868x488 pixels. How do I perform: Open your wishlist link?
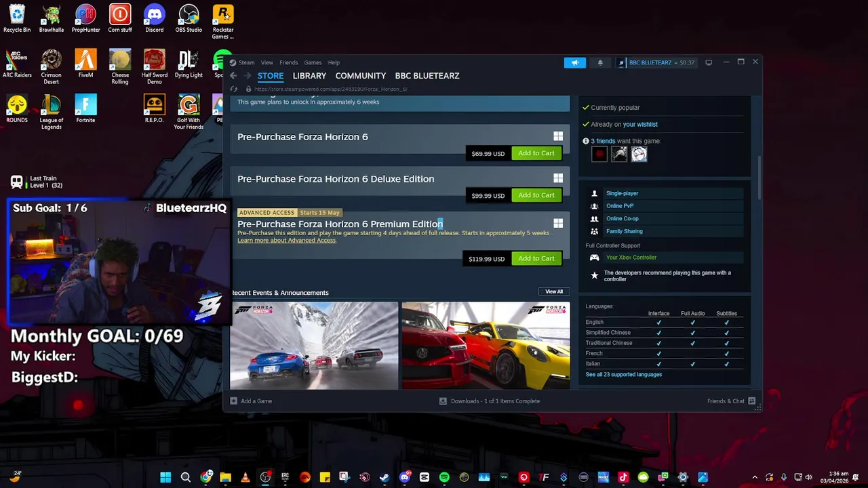(x=640, y=124)
